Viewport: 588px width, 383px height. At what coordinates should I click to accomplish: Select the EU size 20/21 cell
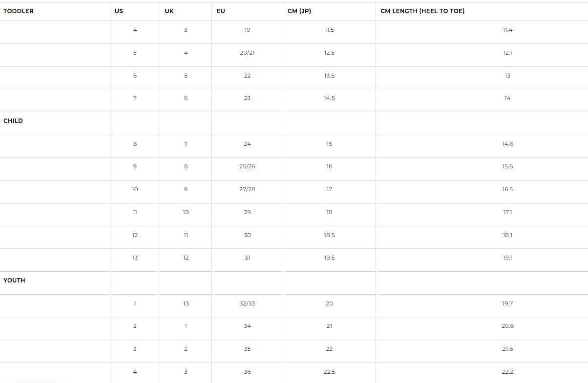pos(247,53)
